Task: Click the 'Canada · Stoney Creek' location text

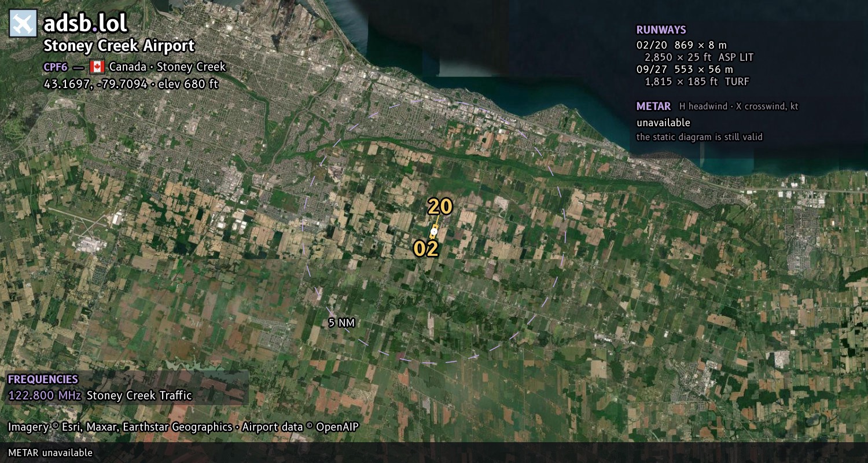Action: [x=167, y=67]
